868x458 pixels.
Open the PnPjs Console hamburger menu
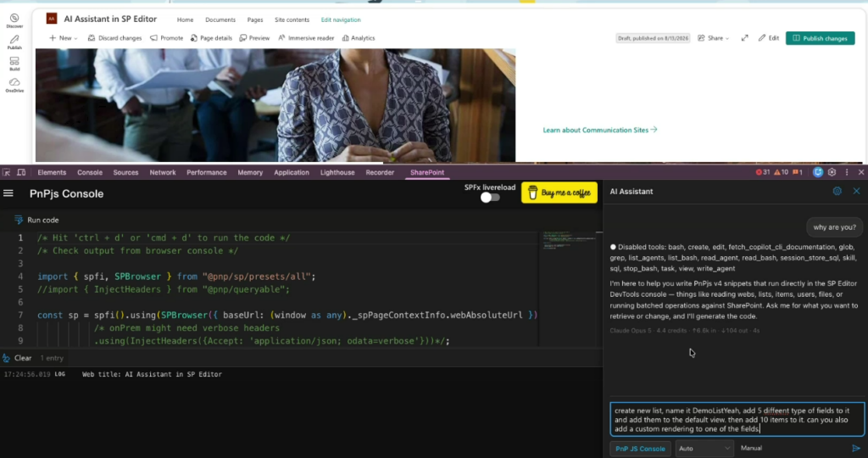coord(8,193)
